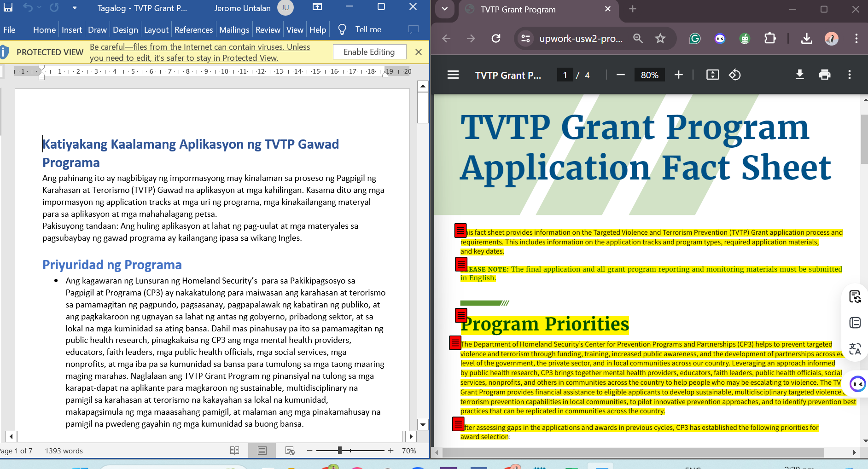Image resolution: width=868 pixels, height=469 pixels.
Task: Zoom out the PDF with minus button
Action: click(621, 75)
